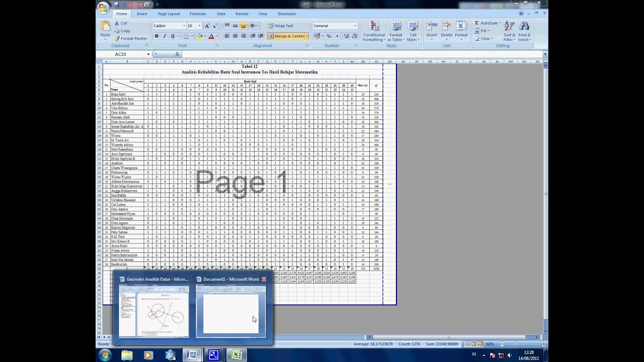Align text right in cells

click(x=243, y=36)
